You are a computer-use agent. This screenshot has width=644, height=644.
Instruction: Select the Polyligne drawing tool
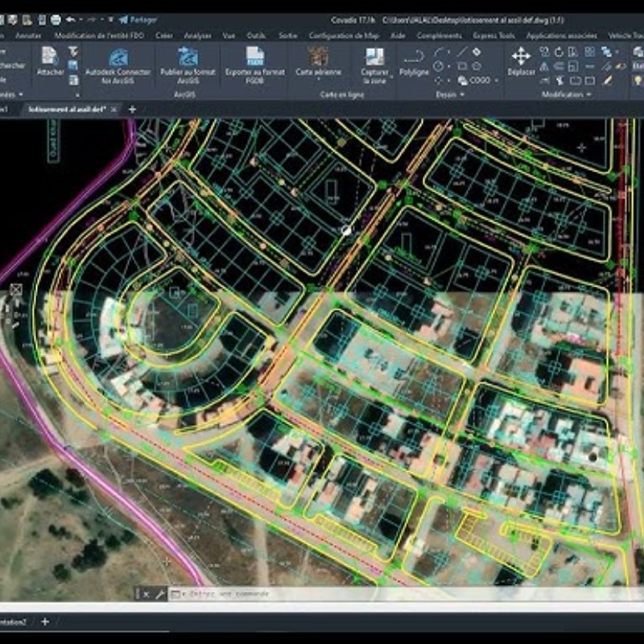[415, 58]
